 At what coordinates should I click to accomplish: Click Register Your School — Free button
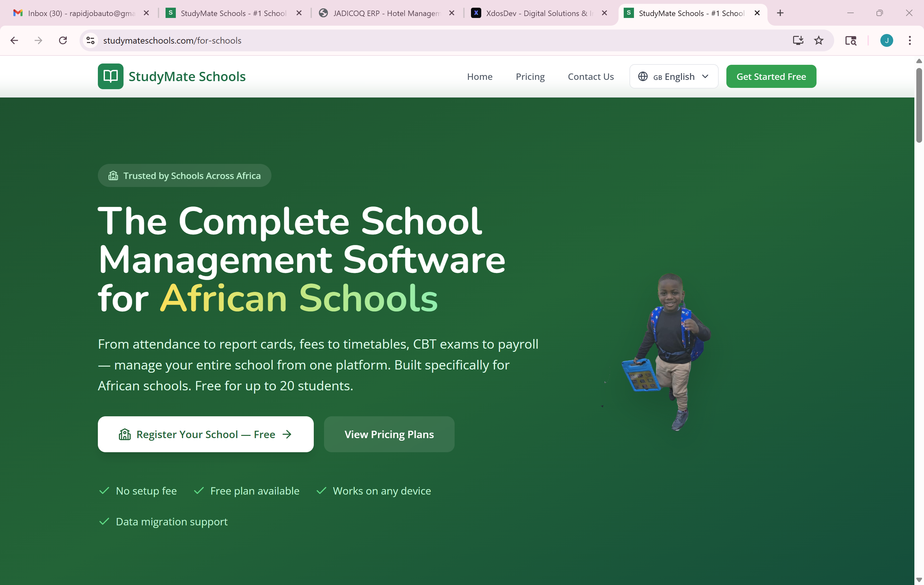click(206, 434)
